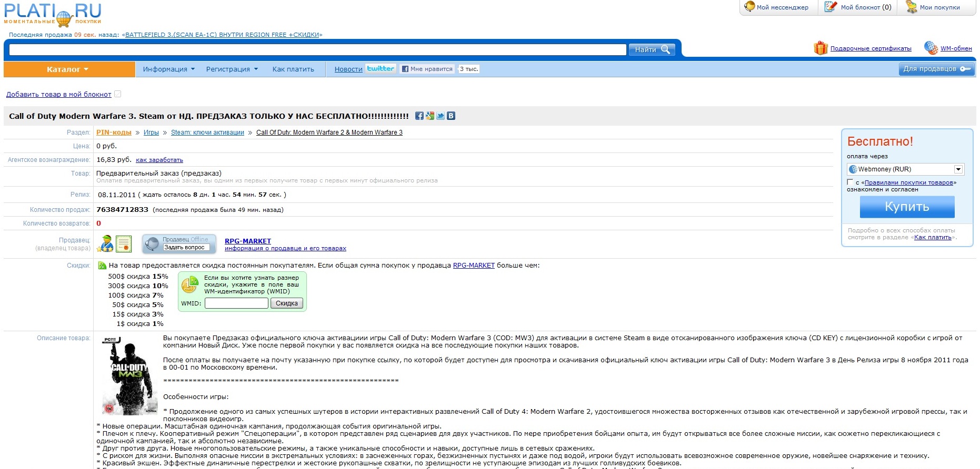
Task: Open the Мои покупки purchases icon
Action: click(911, 7)
